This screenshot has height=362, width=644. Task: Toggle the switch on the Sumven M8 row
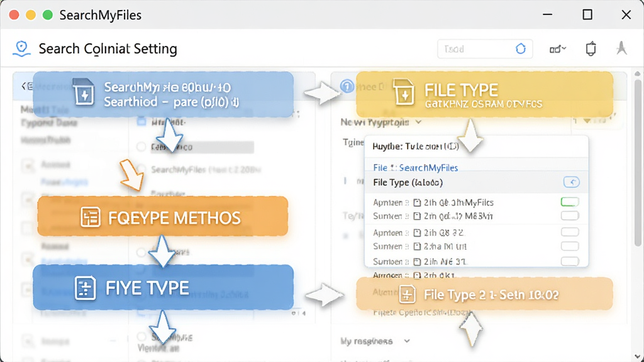coord(570,216)
